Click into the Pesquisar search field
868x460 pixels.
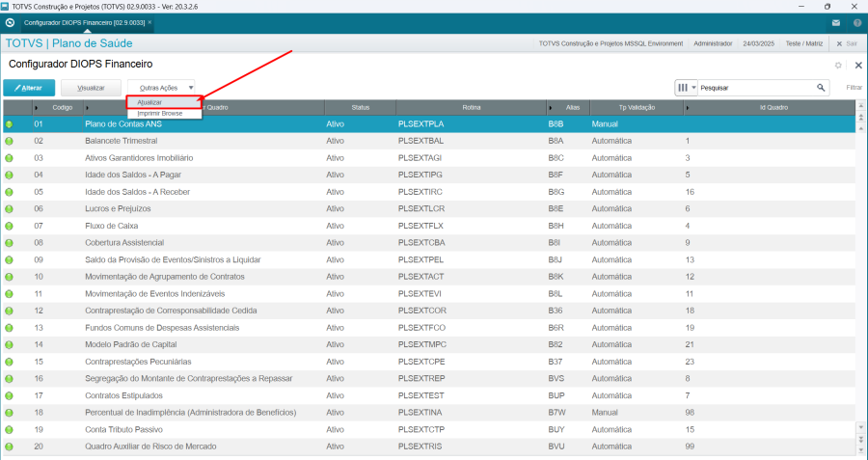pyautogui.click(x=755, y=88)
